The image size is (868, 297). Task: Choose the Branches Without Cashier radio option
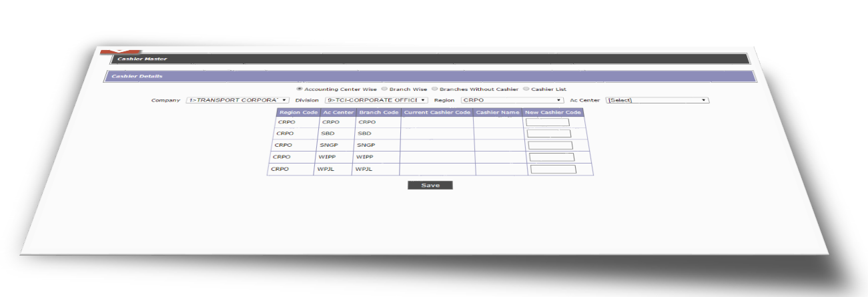click(x=435, y=88)
